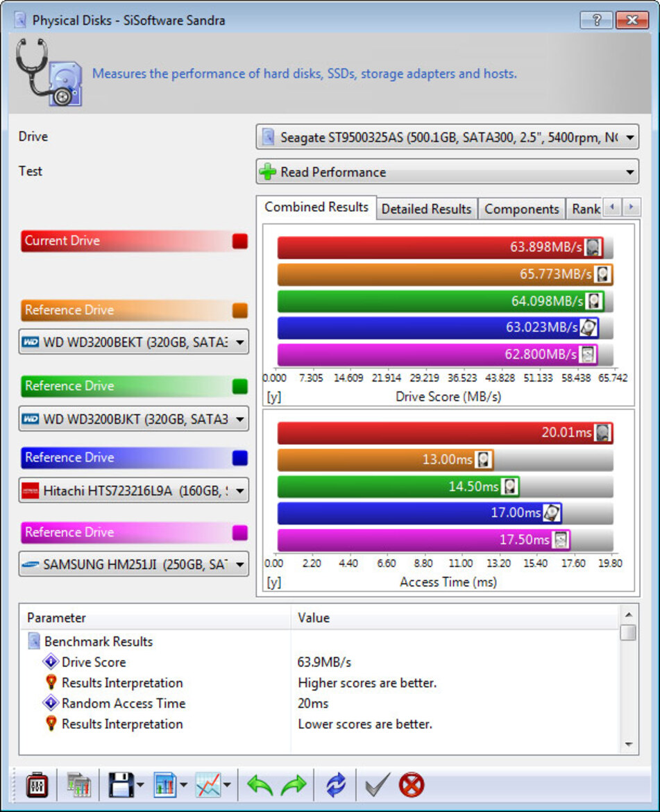Click the Benchmark Results row icon
Image resolution: width=660 pixels, height=812 pixels.
coord(33,641)
